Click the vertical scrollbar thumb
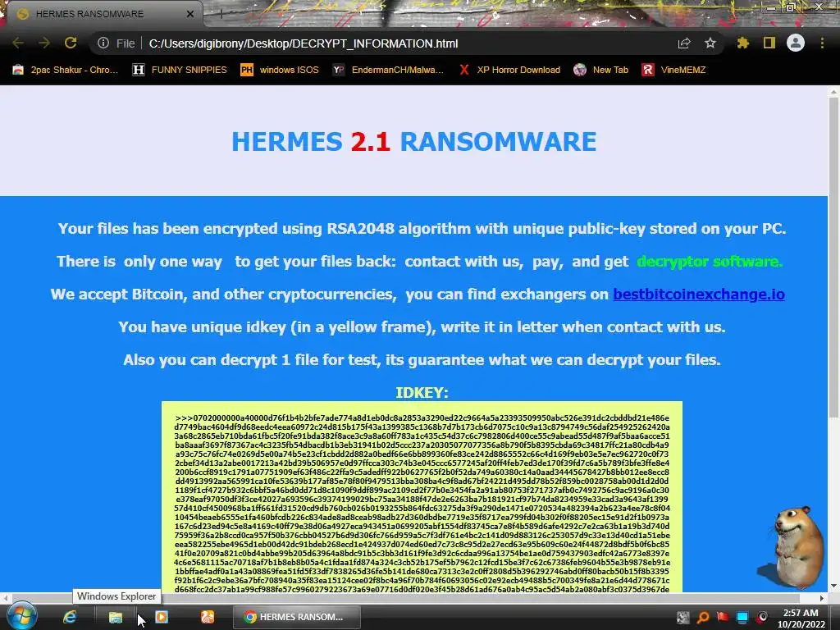Screen dimensions: 840x630 tap(833, 258)
